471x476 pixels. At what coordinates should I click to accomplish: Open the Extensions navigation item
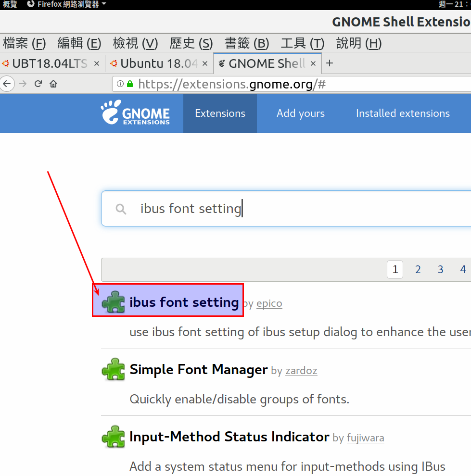click(x=220, y=113)
